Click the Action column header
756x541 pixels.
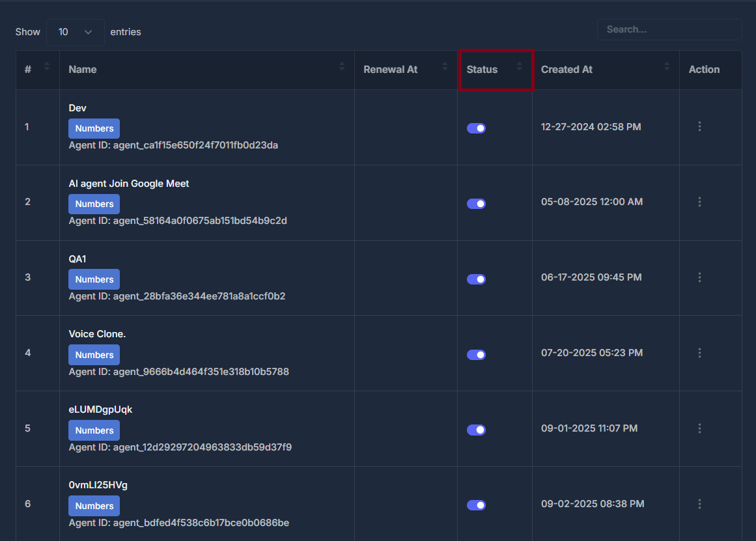[704, 70]
